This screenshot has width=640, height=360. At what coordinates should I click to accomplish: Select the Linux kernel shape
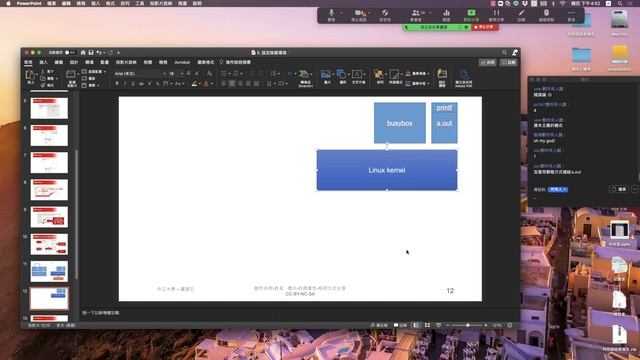pyautogui.click(x=387, y=170)
